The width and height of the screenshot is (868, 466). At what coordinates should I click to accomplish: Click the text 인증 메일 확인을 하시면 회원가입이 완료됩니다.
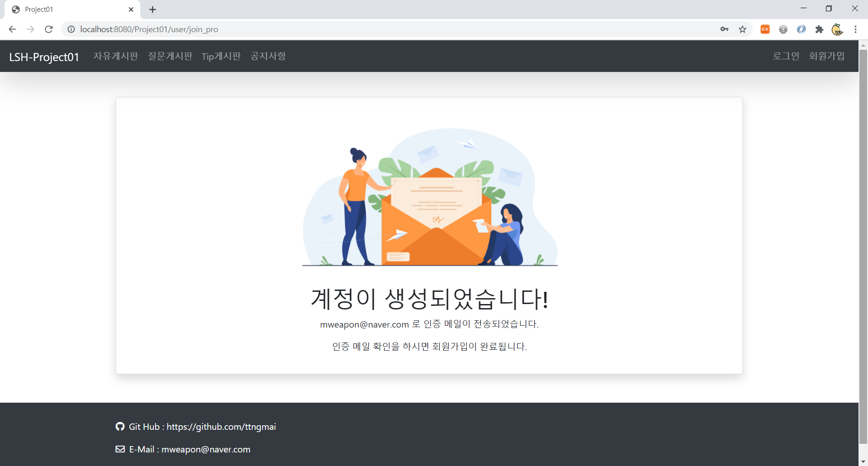[x=429, y=347]
